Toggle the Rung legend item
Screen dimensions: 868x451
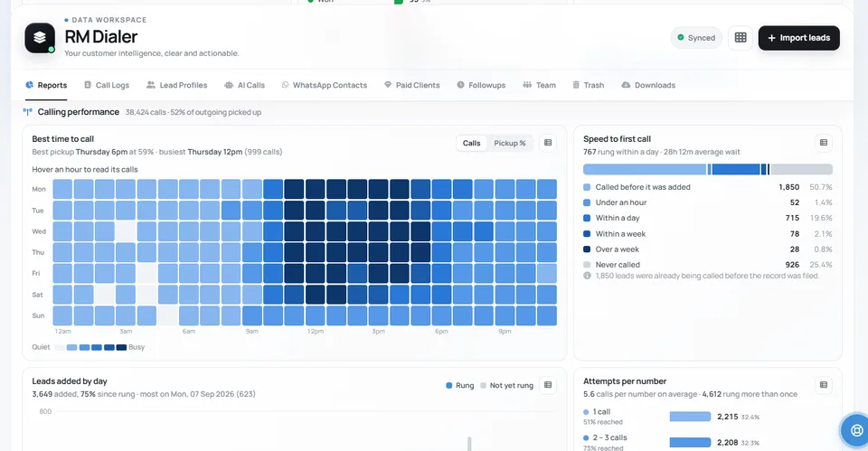459,386
